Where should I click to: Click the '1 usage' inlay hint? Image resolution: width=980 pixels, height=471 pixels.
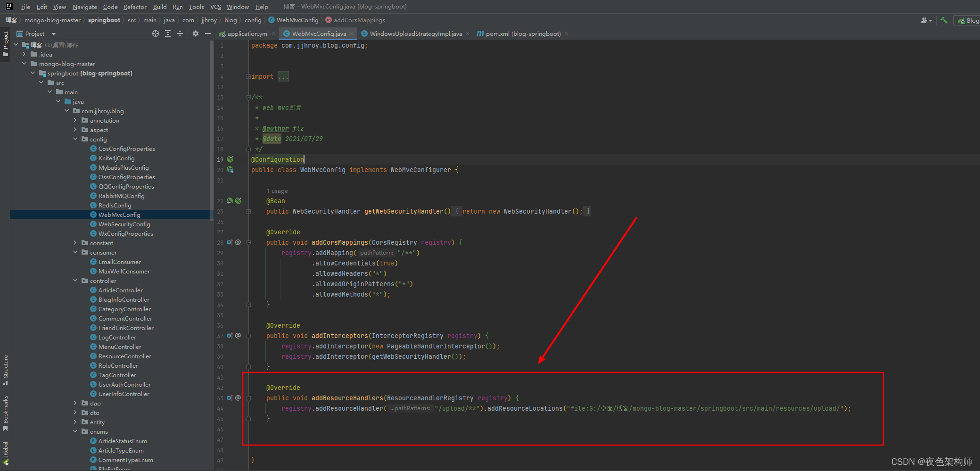(277, 191)
